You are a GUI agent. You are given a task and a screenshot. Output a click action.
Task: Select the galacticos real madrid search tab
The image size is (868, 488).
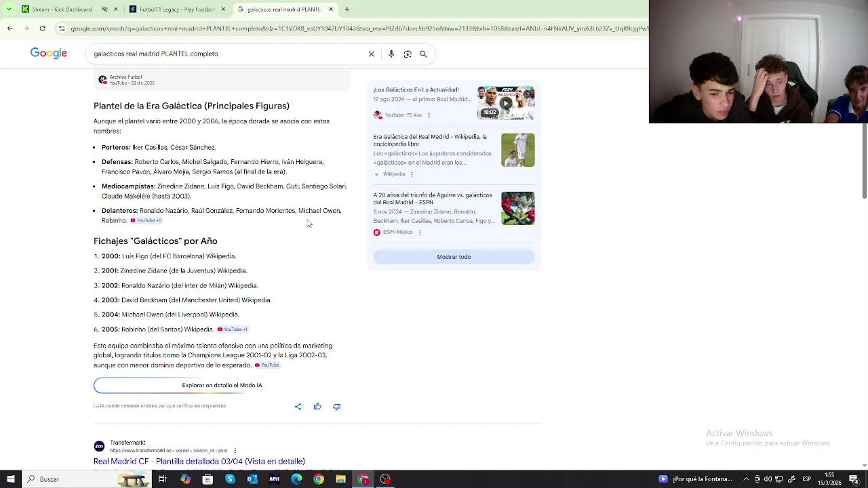coord(285,9)
